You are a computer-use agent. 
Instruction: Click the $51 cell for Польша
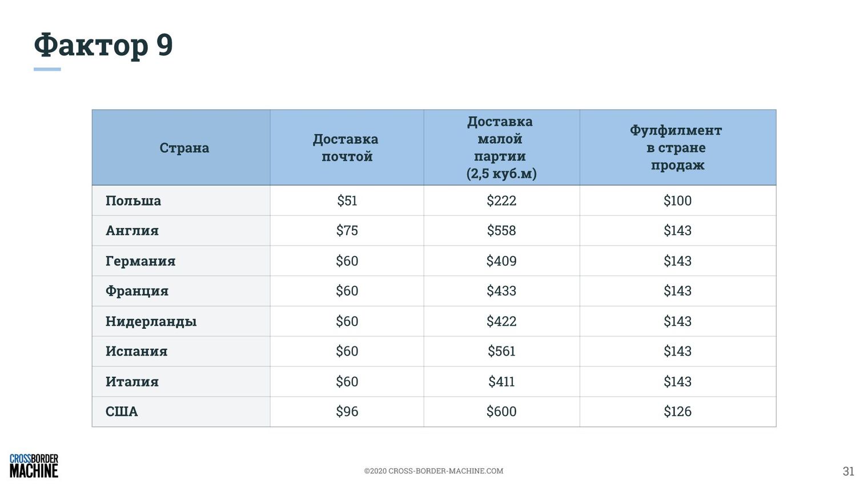(347, 201)
